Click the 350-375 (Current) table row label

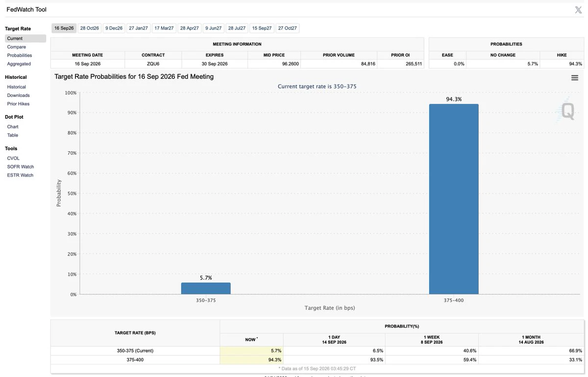pyautogui.click(x=135, y=351)
